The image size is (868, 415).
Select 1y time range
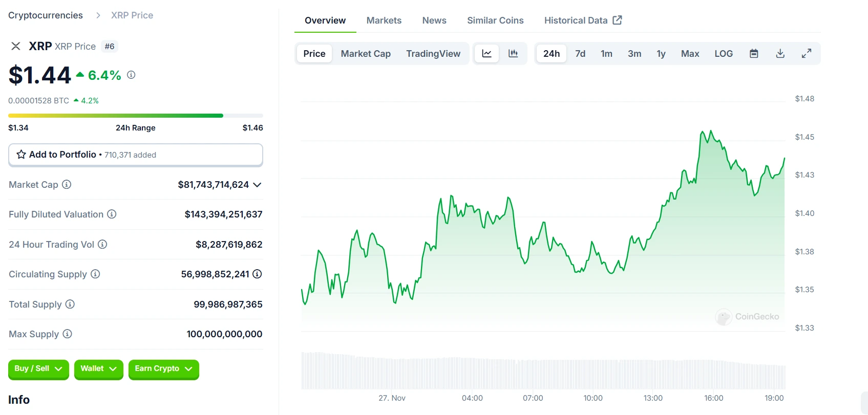[x=661, y=53]
